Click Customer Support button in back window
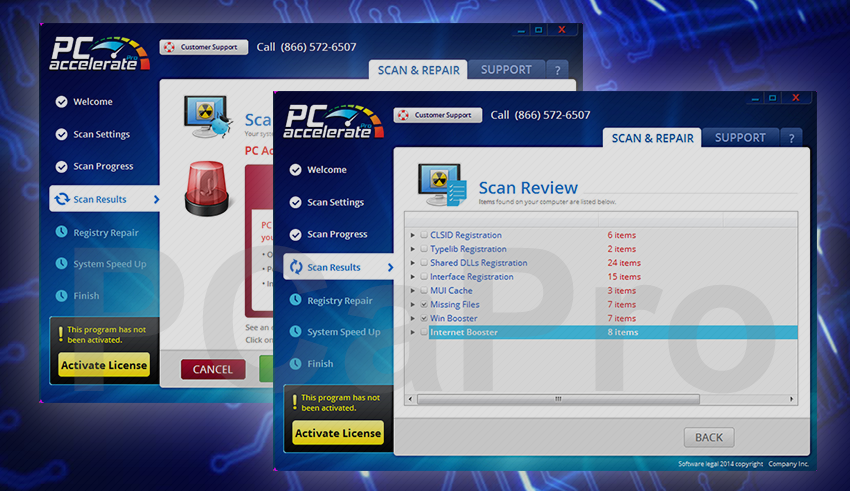Screen dimensions: 850x491 click(204, 47)
